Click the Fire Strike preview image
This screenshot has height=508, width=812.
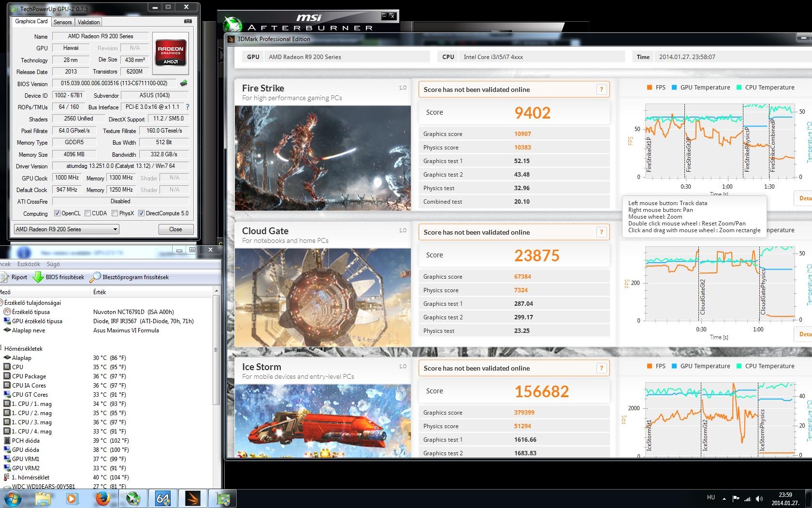pyautogui.click(x=323, y=158)
